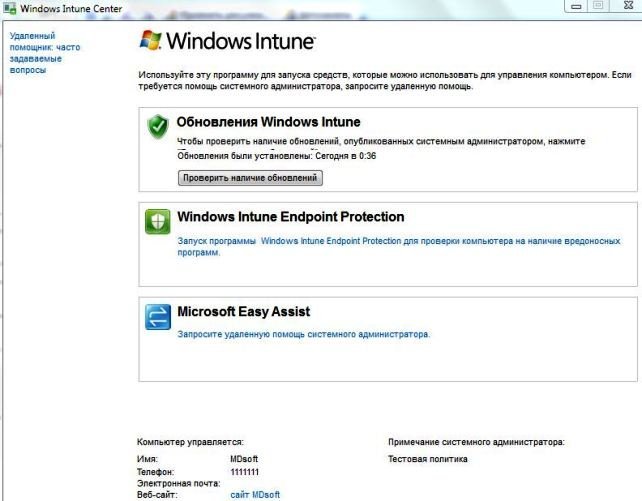This screenshot has height=501, width=642.
Task: Click the name value MDsoft
Action: pos(244,459)
